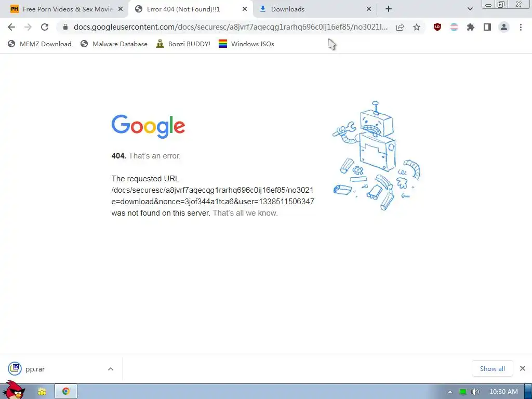This screenshot has width=532, height=399.
Task: Close the first tab with the PH favicon
Action: click(121, 9)
